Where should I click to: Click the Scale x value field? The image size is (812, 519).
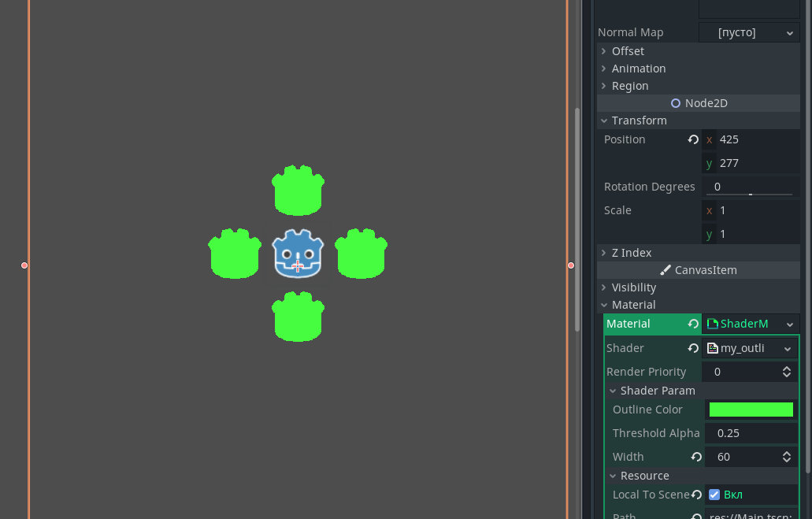click(x=751, y=210)
